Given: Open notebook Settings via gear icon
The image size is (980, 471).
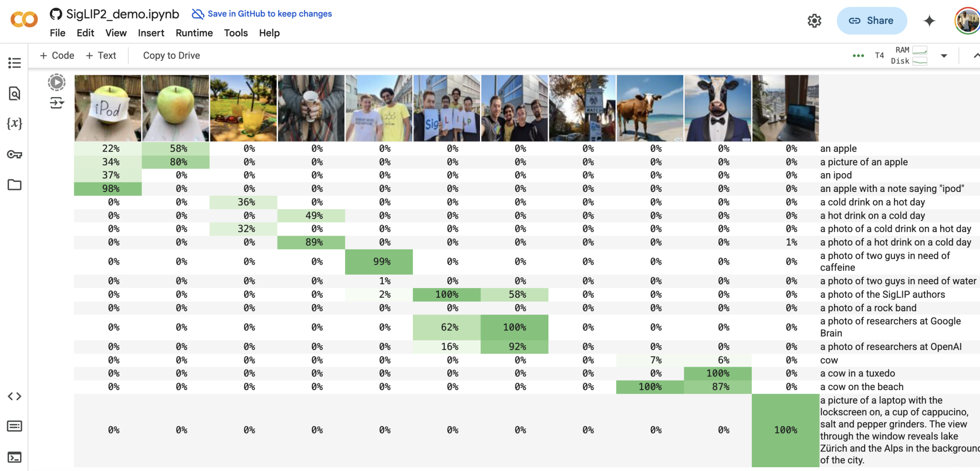Looking at the screenshot, I should pyautogui.click(x=814, y=21).
